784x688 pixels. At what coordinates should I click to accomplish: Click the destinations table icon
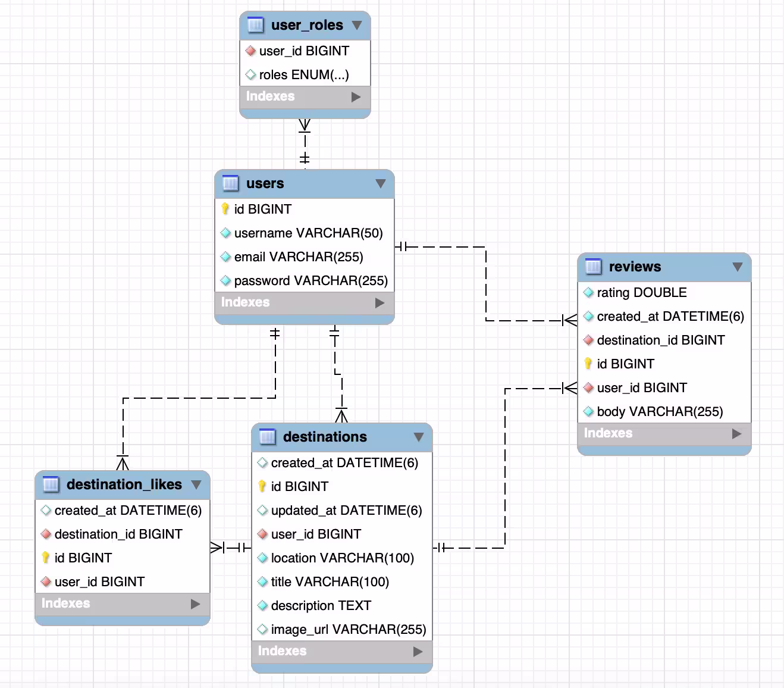[x=267, y=437]
